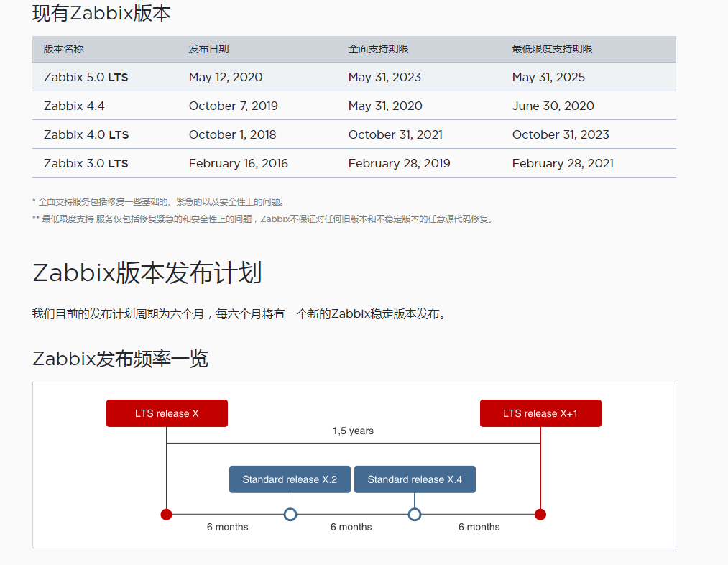Click the 发布日期 column header
The height and width of the screenshot is (565, 728).
(x=209, y=49)
